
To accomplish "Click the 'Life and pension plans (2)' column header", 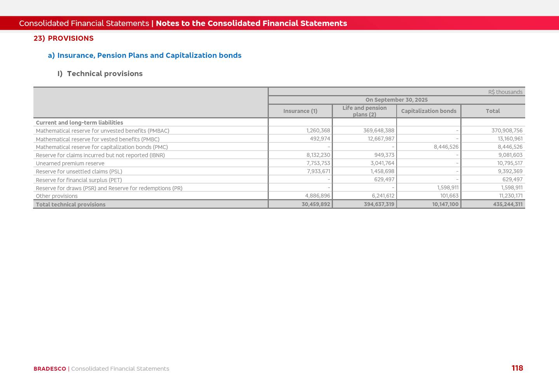I will click(364, 111).
